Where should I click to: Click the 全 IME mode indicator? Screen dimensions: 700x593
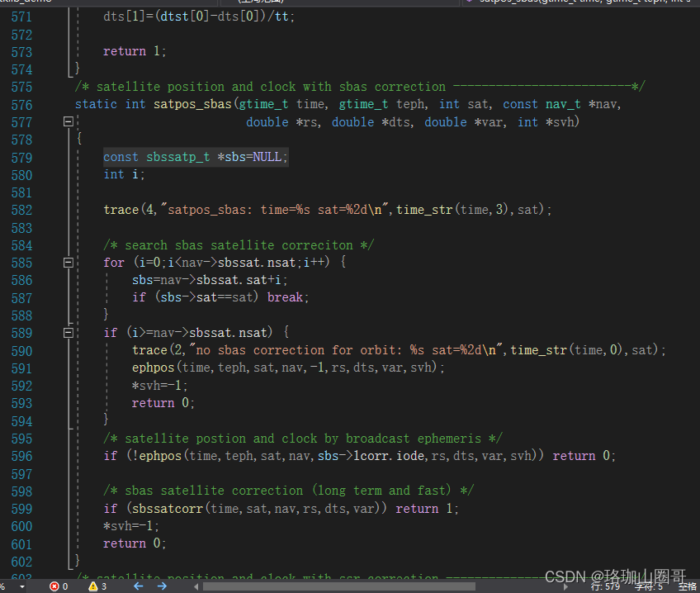688,586
